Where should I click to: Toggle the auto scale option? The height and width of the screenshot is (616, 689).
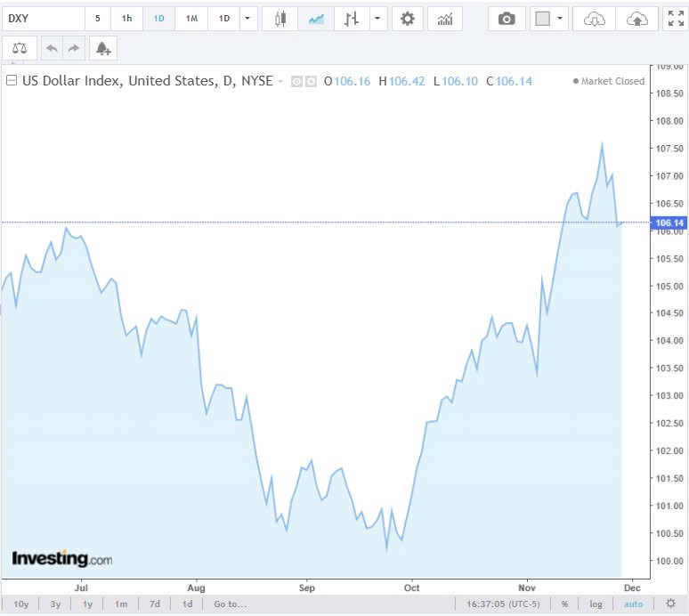click(633, 604)
